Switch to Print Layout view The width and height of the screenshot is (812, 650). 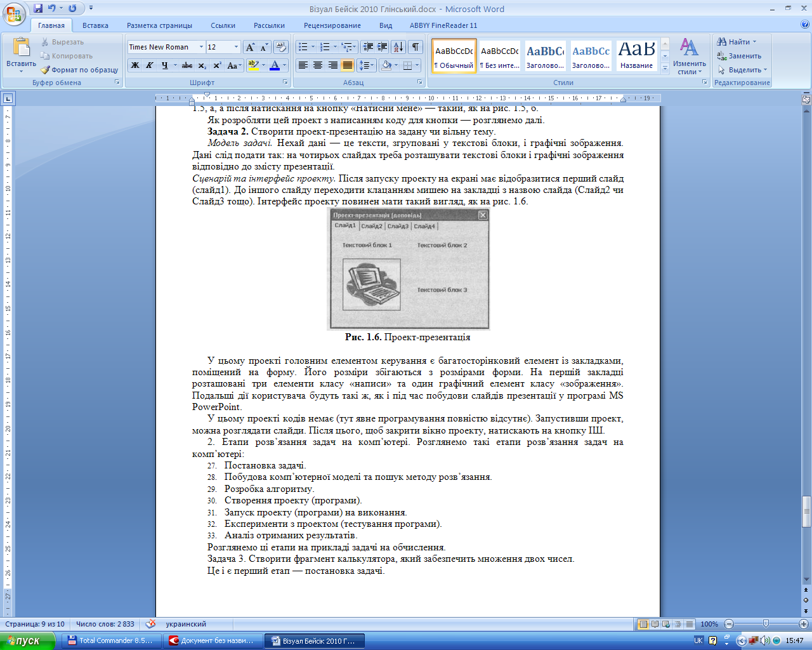click(643, 624)
